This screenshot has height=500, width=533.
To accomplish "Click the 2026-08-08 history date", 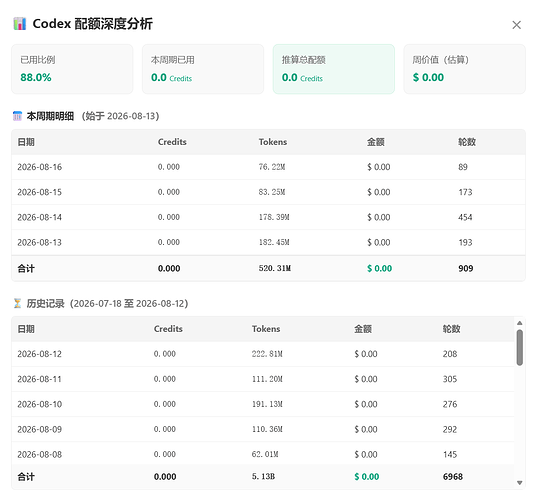I will 40,454.
